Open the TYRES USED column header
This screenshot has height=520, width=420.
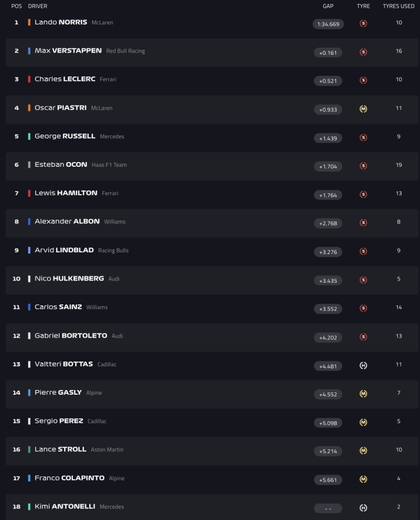click(398, 6)
